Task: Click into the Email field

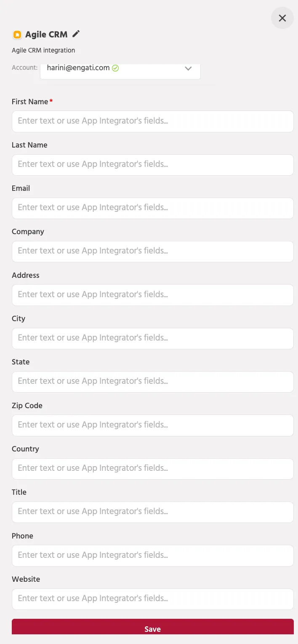Action: point(153,208)
